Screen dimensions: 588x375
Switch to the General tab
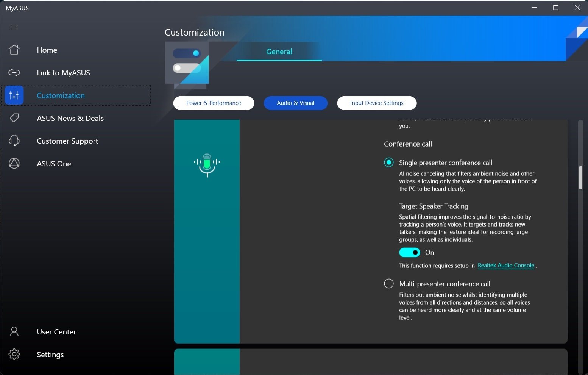tap(279, 52)
